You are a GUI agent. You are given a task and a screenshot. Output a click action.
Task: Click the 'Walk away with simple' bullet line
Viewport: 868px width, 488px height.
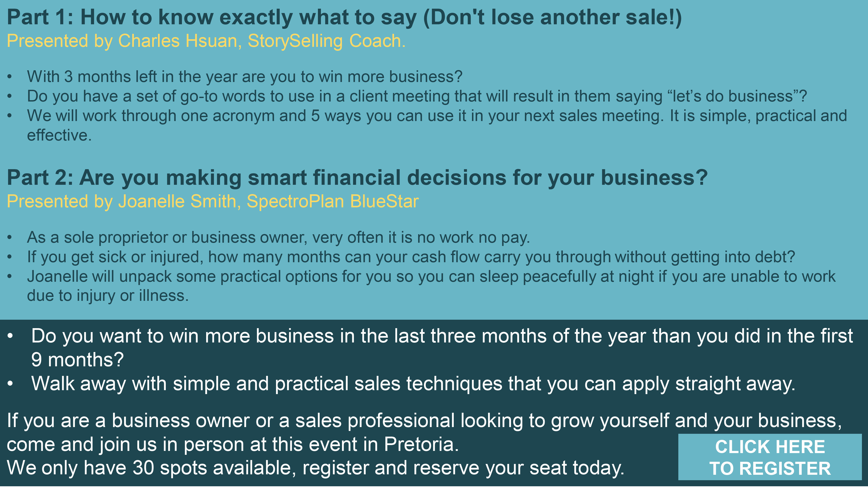[x=413, y=384]
